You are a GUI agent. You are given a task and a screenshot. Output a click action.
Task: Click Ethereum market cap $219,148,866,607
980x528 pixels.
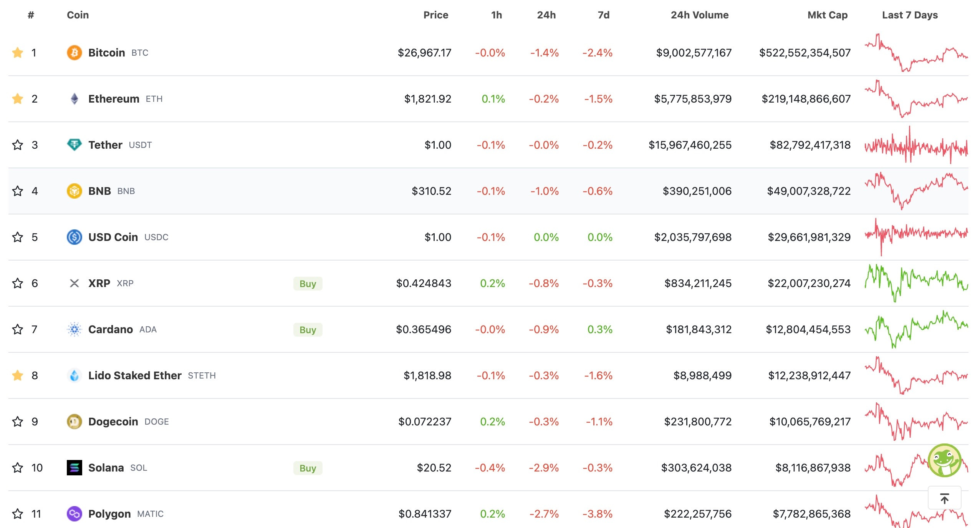click(x=806, y=99)
